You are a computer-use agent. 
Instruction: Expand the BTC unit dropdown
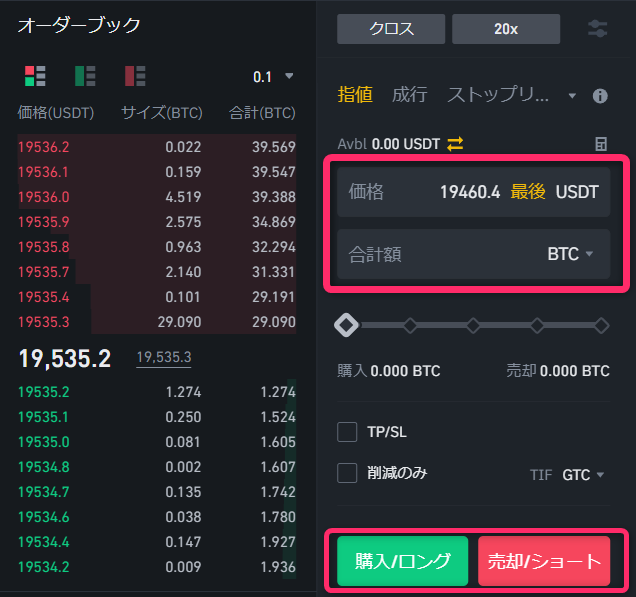570,254
